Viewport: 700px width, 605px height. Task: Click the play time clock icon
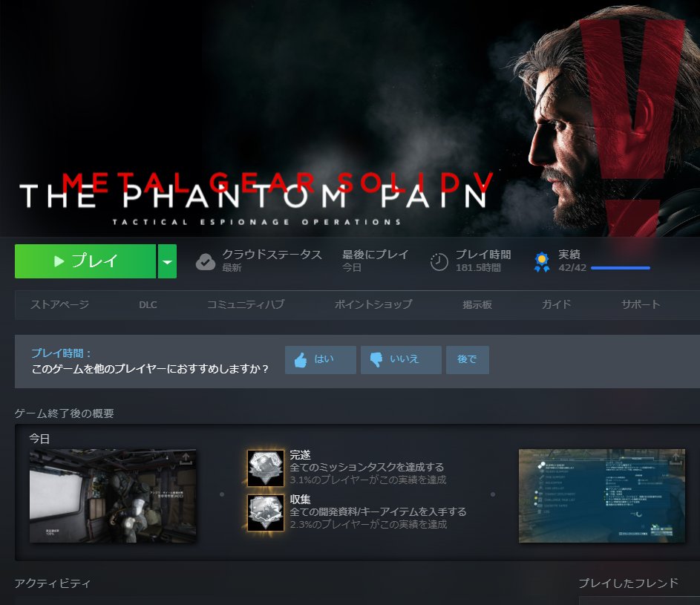(x=439, y=261)
